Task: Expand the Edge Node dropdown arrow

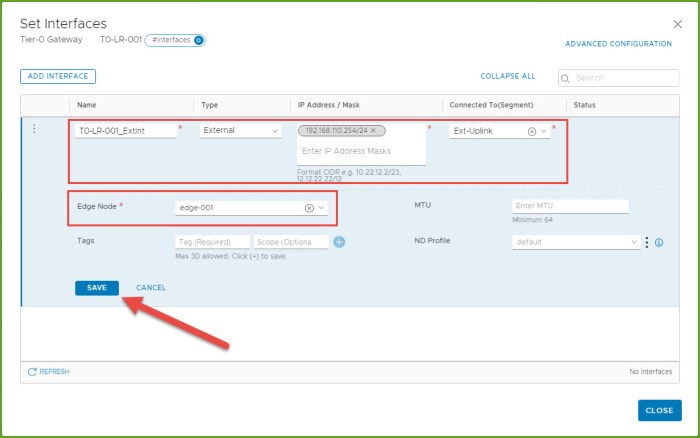Action: pos(321,208)
